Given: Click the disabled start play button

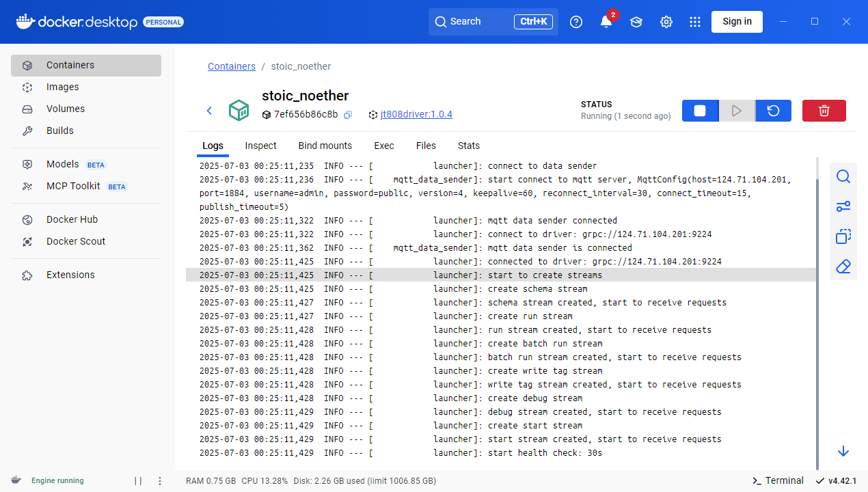Looking at the screenshot, I should point(737,111).
